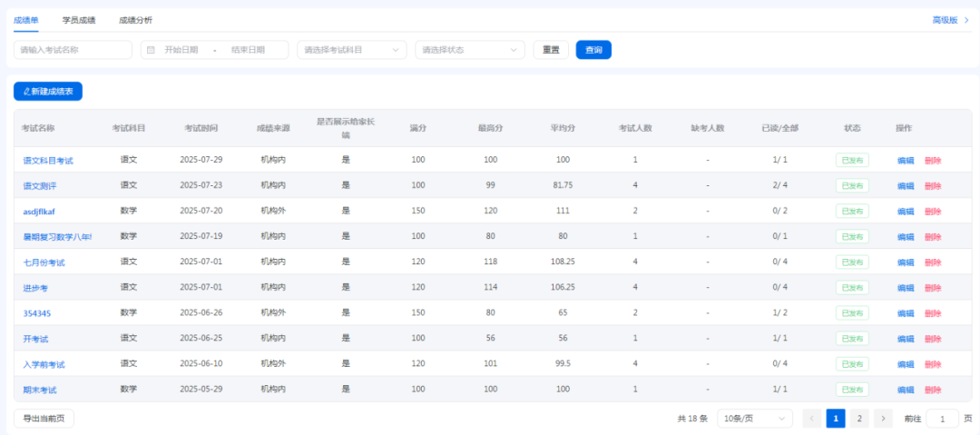Expand the 10条/页 page size selector
This screenshot has width=980, height=435.
point(754,419)
